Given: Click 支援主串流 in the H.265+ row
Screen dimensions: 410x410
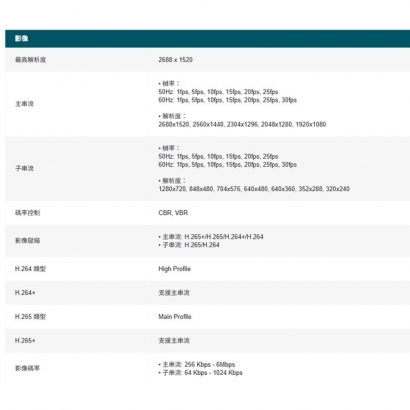Looking at the screenshot, I should coord(174,341).
